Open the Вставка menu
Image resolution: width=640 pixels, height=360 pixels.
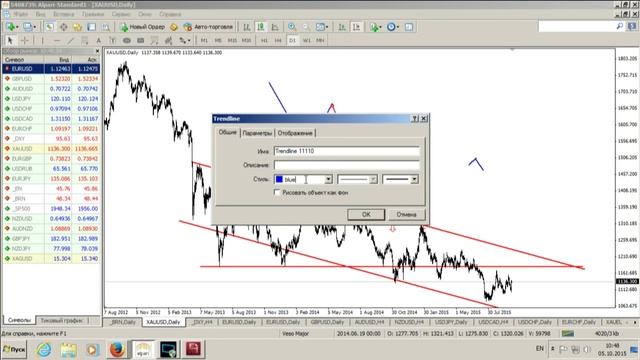pyautogui.click(x=64, y=14)
